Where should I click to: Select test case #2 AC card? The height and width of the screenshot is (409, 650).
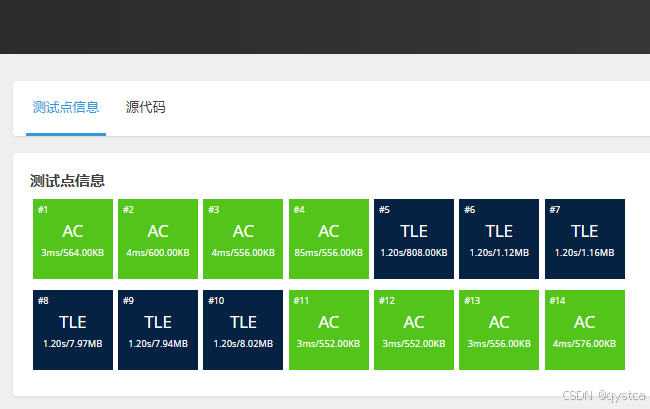pos(158,239)
